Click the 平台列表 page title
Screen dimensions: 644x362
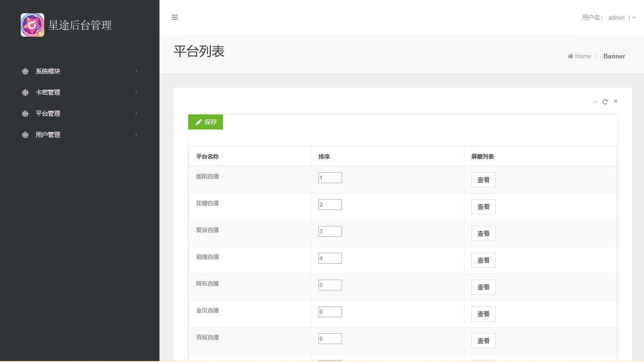pos(199,52)
